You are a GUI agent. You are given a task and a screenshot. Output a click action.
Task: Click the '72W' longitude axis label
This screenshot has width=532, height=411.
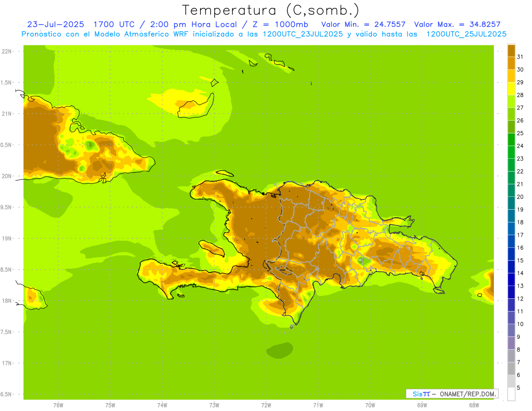(x=266, y=405)
